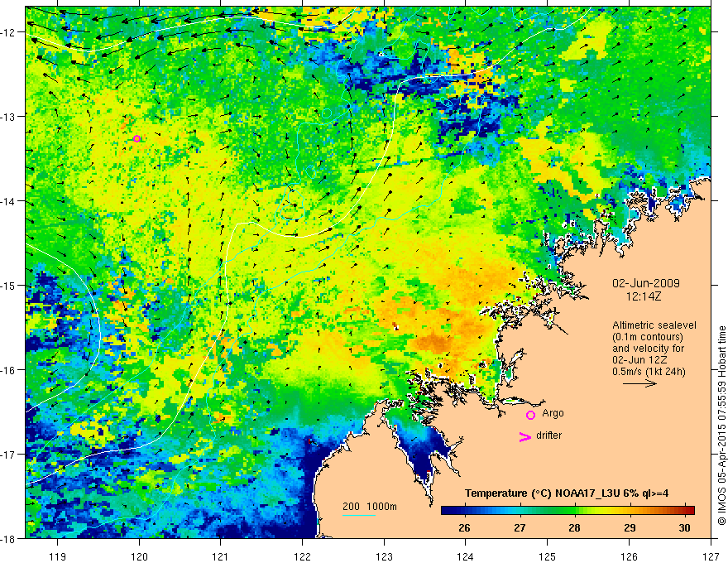Click the dark red end of color bar
The height and width of the screenshot is (563, 728).
[x=689, y=510]
